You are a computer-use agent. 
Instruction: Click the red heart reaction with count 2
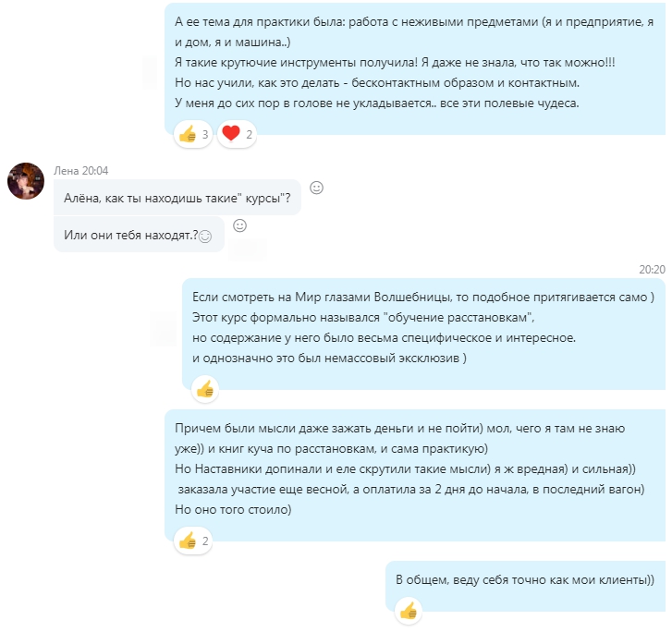(x=237, y=135)
